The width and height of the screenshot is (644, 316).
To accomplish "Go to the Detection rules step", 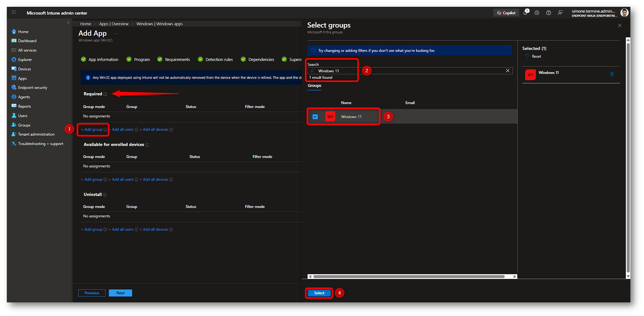I will 219,60.
